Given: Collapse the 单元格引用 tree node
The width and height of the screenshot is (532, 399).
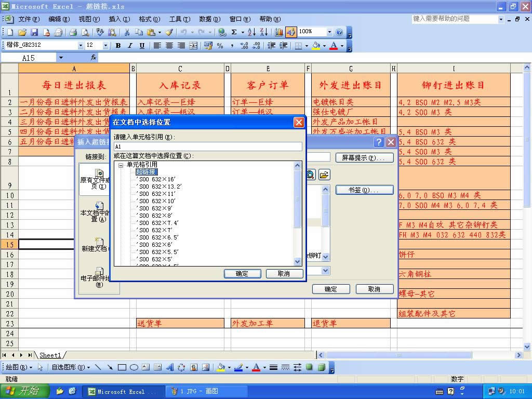Looking at the screenshot, I should pos(121,165).
